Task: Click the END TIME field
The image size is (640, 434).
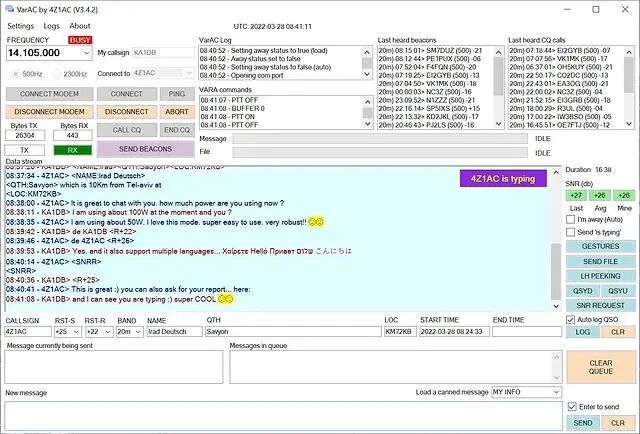Action: point(527,332)
